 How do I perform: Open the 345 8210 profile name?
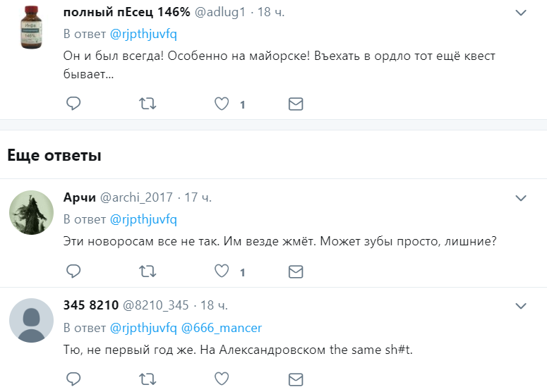tap(91, 305)
